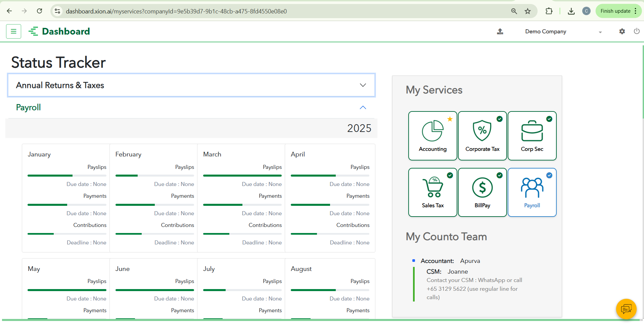Collapse the Payroll section chevron

(363, 107)
